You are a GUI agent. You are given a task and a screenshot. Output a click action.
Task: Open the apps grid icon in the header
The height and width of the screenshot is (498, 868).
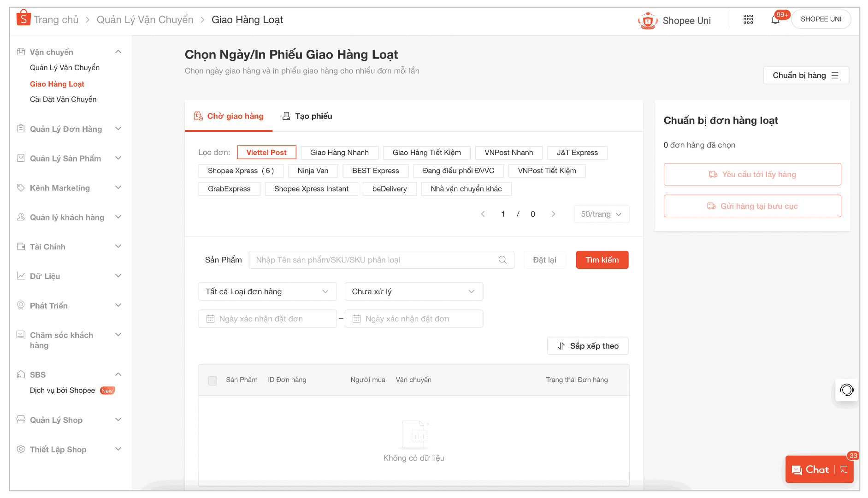click(748, 19)
